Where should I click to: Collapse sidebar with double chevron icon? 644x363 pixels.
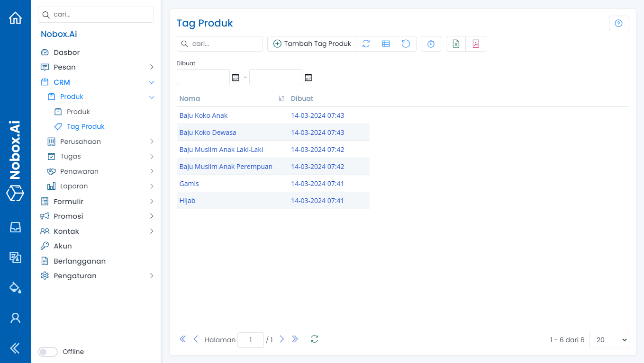point(15,348)
